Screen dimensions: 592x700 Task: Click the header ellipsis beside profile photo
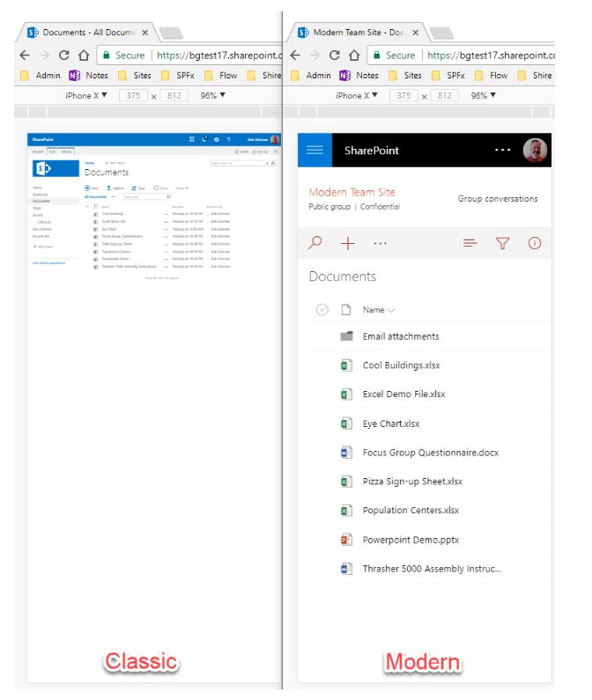coord(502,151)
